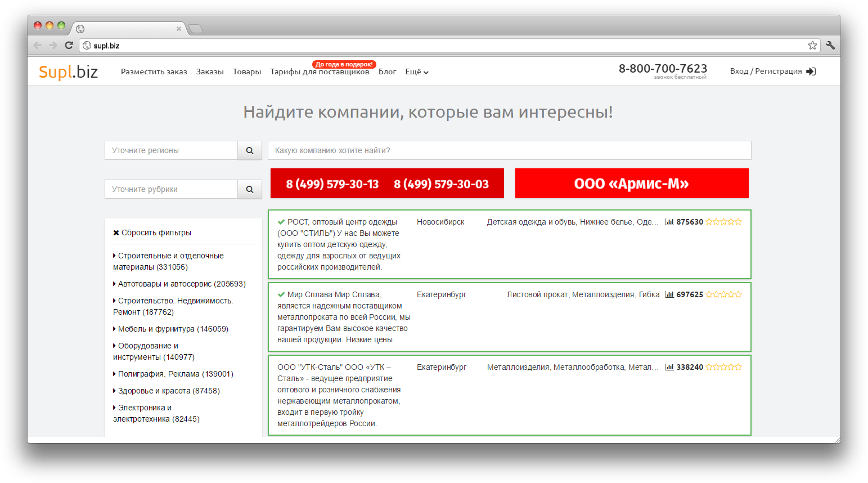Click the login arrow icon
The width and height of the screenshot is (868, 483).
811,71
